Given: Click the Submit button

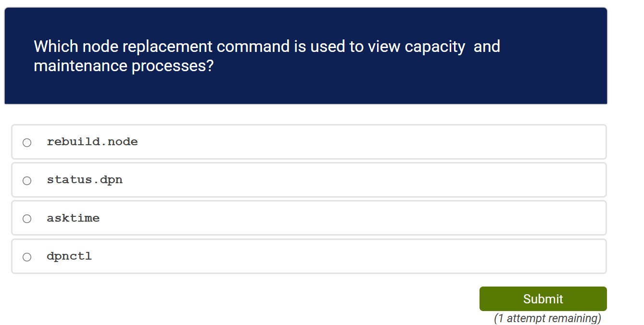Looking at the screenshot, I should 543,299.
